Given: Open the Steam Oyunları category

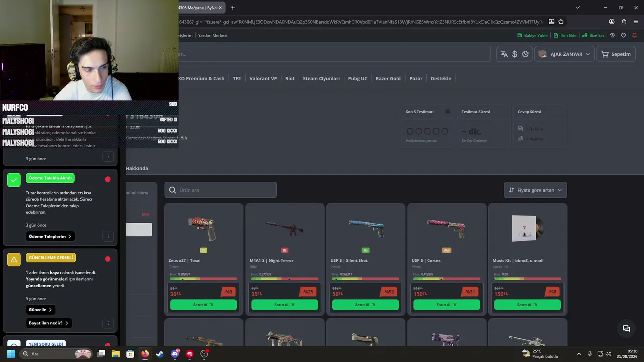Looking at the screenshot, I should click(x=321, y=78).
